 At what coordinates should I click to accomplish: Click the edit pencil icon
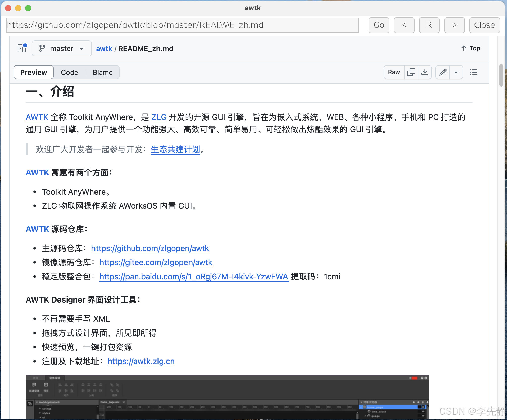tap(442, 72)
